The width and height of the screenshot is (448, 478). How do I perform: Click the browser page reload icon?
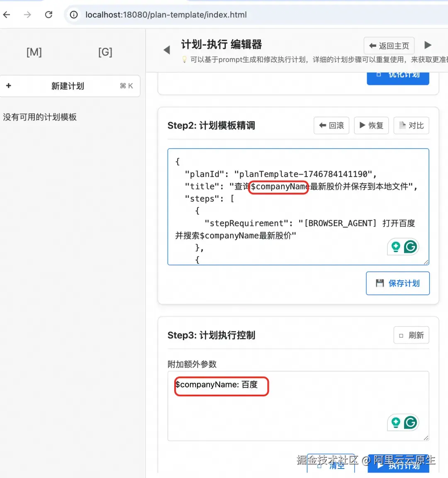49,14
